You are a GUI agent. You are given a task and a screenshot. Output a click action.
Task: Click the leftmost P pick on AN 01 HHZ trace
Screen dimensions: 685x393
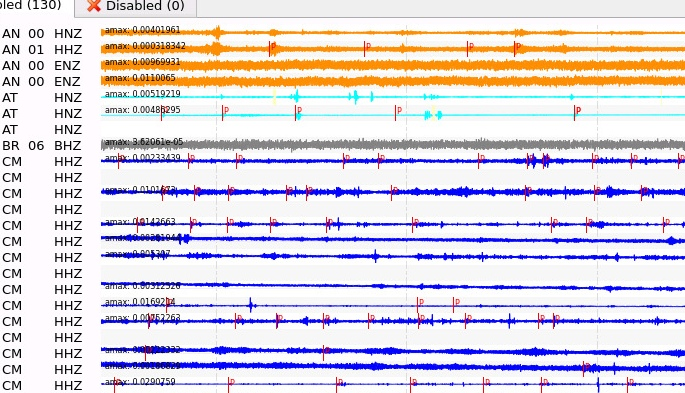[x=271, y=48]
